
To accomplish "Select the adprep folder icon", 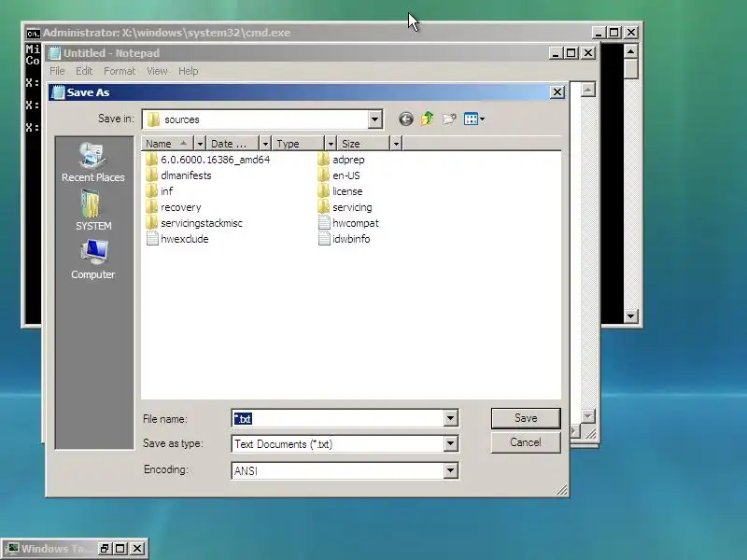I will 323,159.
